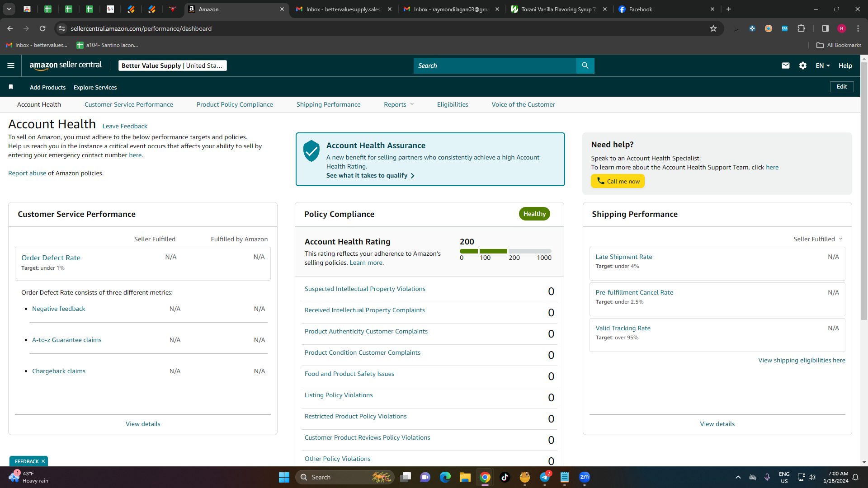Click the Account Health Assurance shield icon
Image resolution: width=868 pixels, height=488 pixels.
pos(311,150)
